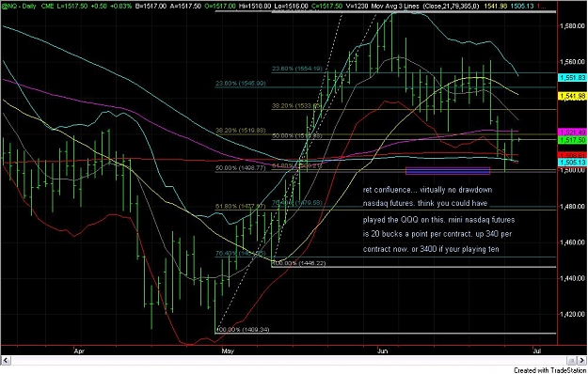The image size is (588, 374).
Task: Click the scrollbar left arrow button
Action: (7, 361)
